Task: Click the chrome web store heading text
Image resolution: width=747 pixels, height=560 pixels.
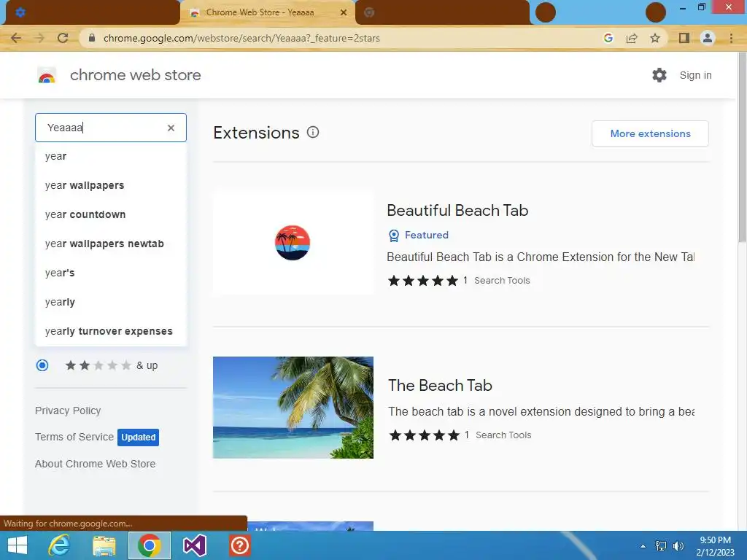Action: pyautogui.click(x=135, y=75)
